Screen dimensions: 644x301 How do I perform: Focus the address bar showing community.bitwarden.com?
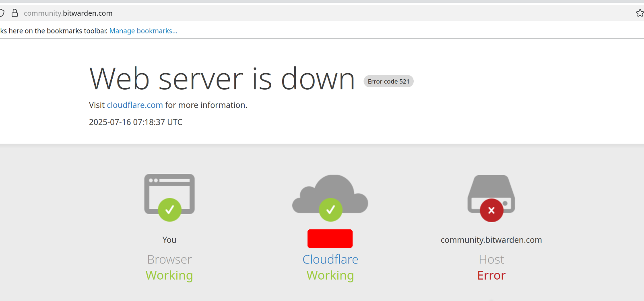(322, 13)
